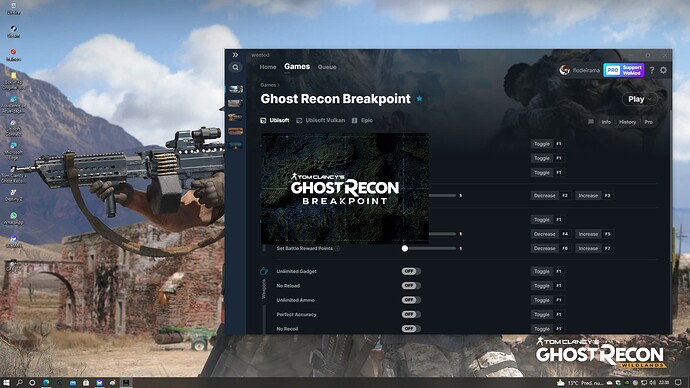Click Toggle button for Unlimited Ammo

tap(542, 300)
